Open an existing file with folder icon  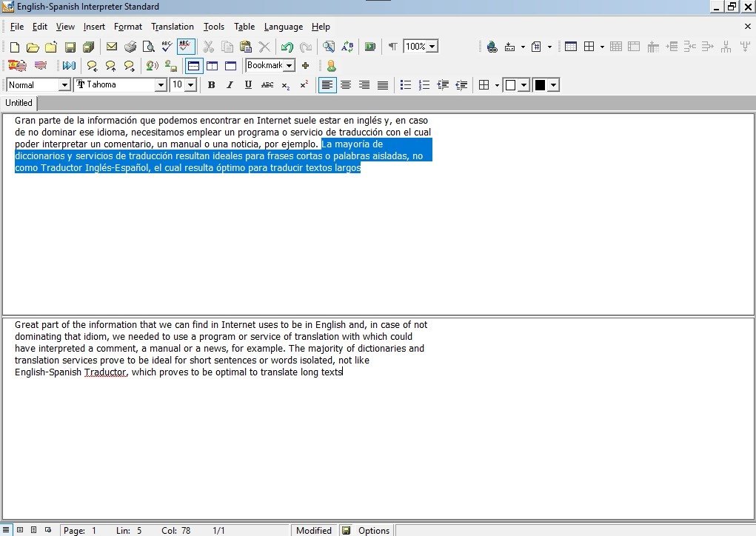[x=33, y=47]
